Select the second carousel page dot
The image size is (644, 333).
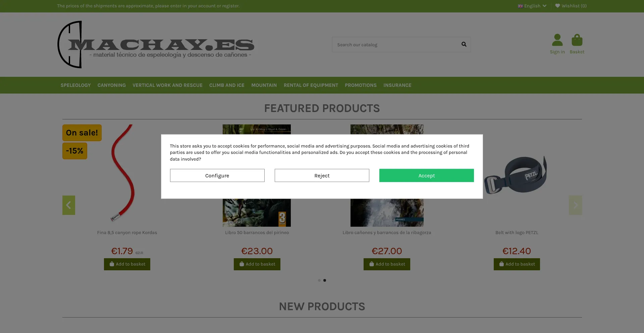pos(325,280)
